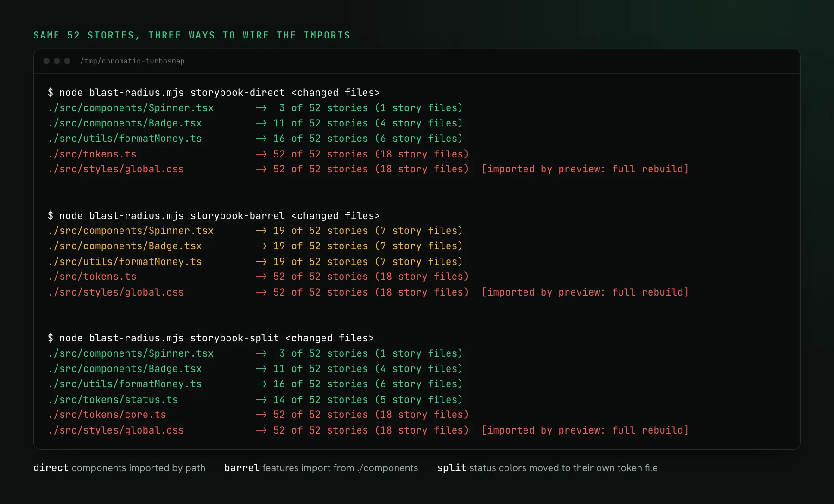The image size is (834, 504).
Task: Click the full rebuild note in storybook-split block
Action: [x=585, y=430]
